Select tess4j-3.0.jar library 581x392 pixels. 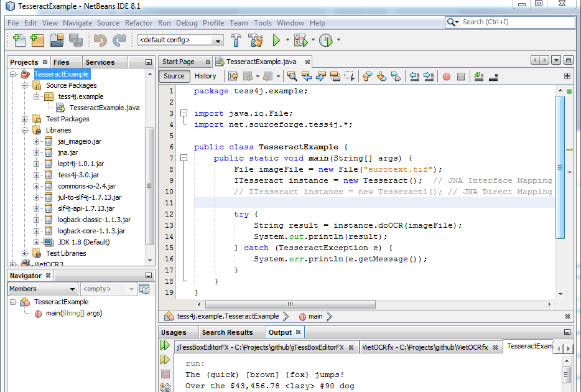point(78,175)
